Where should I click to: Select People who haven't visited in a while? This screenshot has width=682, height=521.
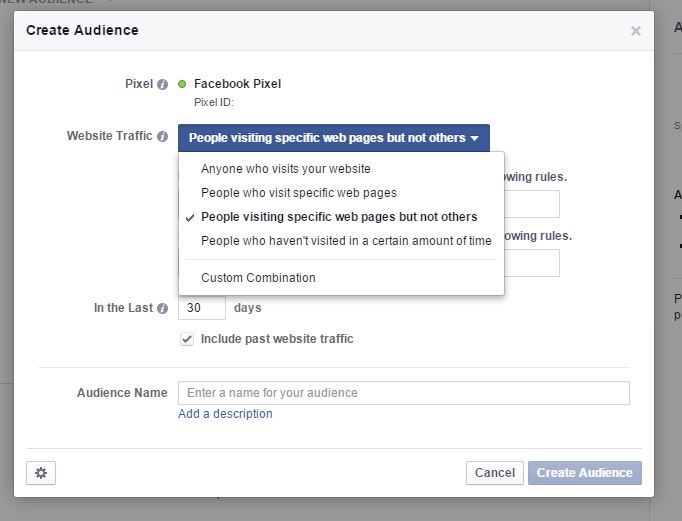click(x=346, y=240)
